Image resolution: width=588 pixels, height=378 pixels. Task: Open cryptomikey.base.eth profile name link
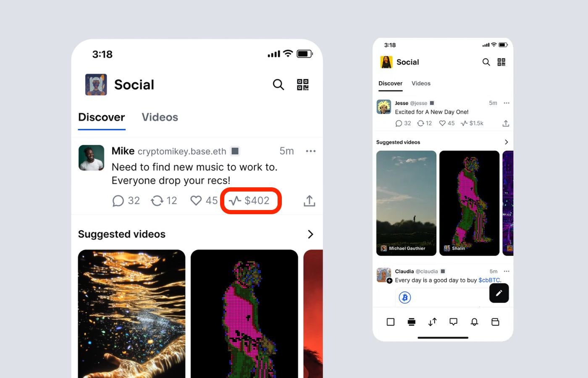pyautogui.click(x=182, y=151)
